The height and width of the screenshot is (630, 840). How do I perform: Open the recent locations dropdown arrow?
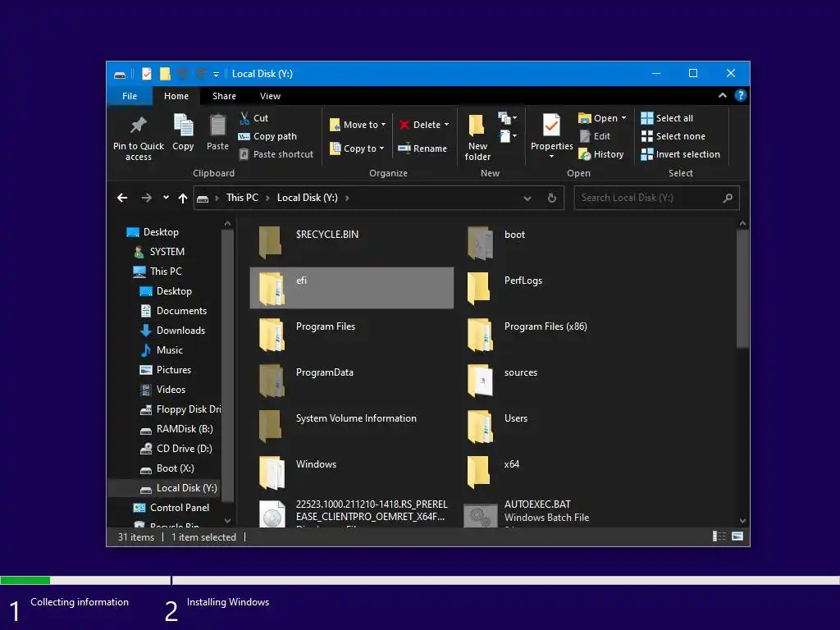166,198
